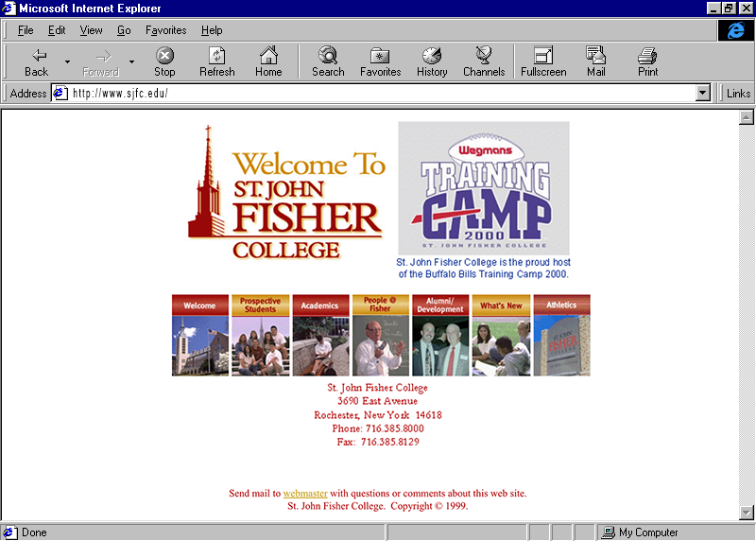Click the webmaster mail link
Screen dimensions: 756x541
(x=305, y=493)
